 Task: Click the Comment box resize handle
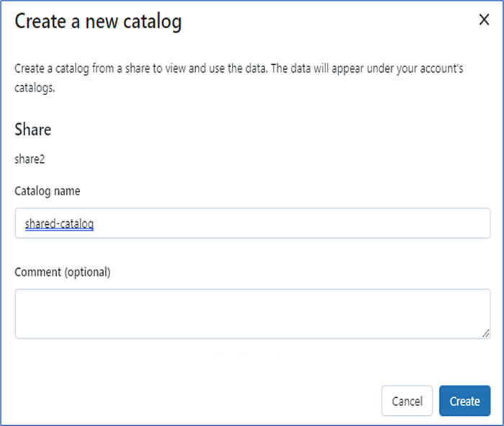coord(487,334)
